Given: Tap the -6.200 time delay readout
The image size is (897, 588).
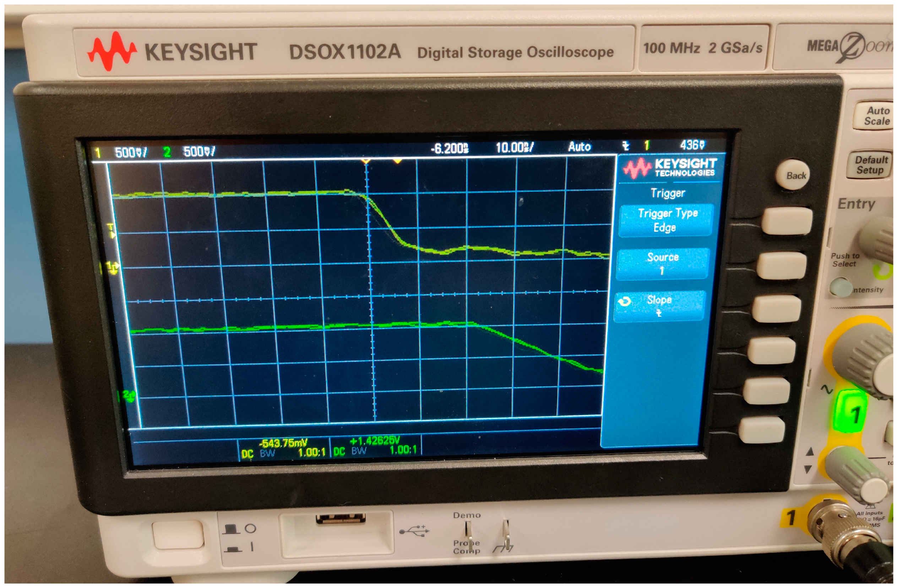Looking at the screenshot, I should point(450,148).
